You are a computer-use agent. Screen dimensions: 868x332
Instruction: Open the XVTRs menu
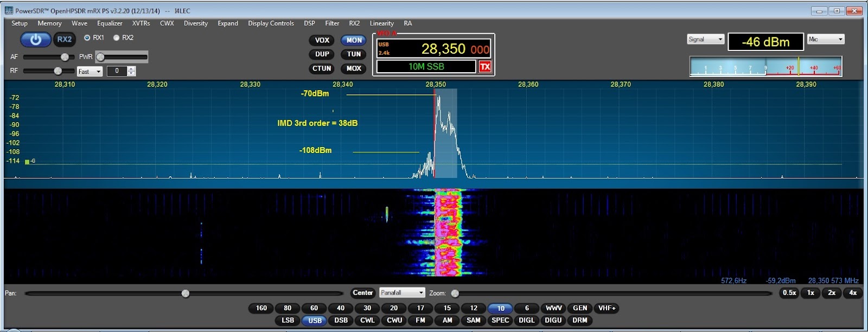point(141,23)
